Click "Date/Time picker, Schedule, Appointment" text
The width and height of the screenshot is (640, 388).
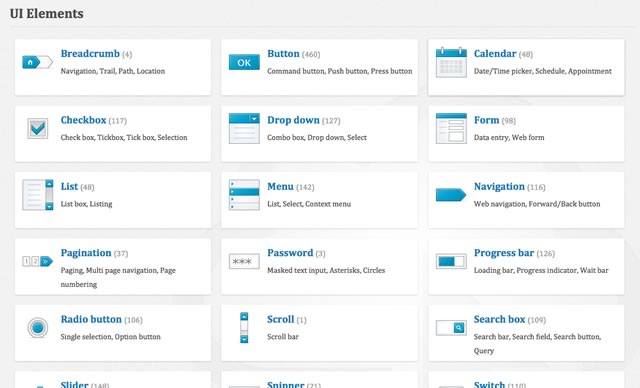pos(542,71)
